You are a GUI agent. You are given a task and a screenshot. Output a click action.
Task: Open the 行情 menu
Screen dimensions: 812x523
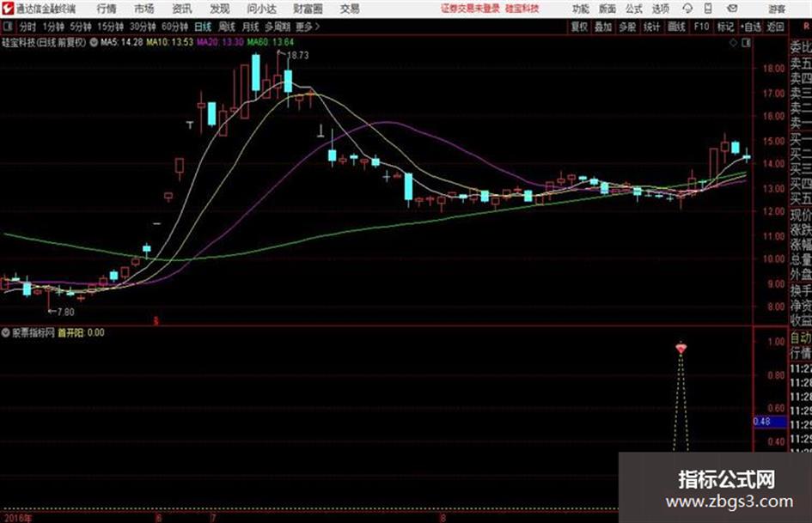(107, 9)
